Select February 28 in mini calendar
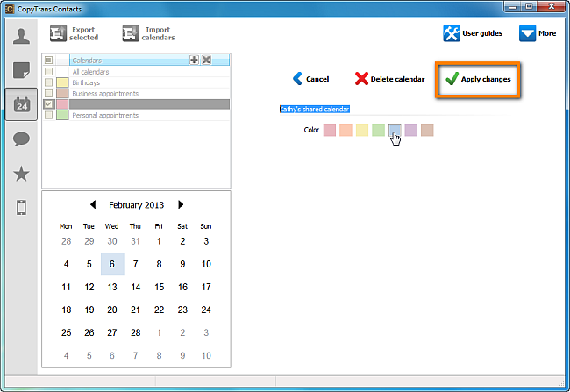Screen dimensions: 570x392 click(136, 332)
